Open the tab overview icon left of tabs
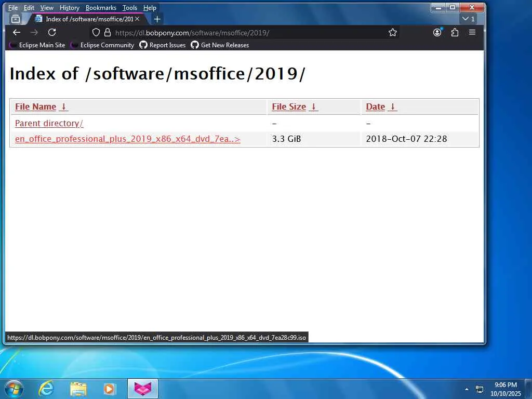 click(x=16, y=19)
